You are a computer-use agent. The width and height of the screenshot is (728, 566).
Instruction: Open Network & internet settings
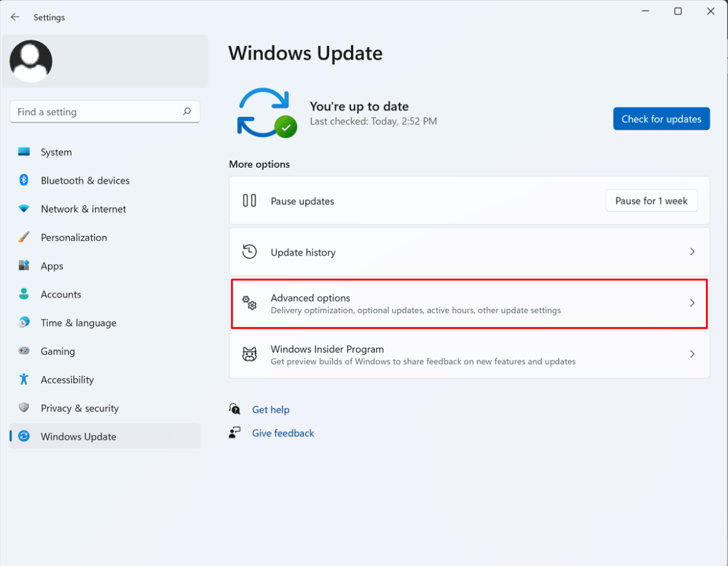click(x=82, y=209)
